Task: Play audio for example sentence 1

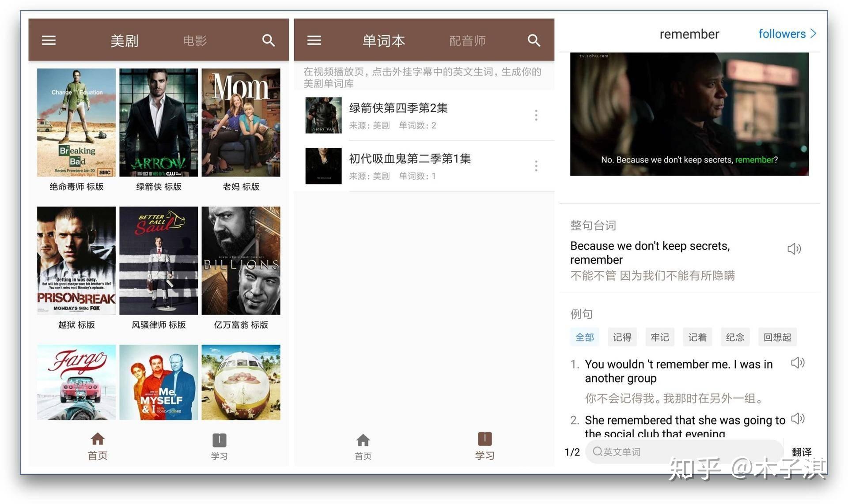Action: 798,363
